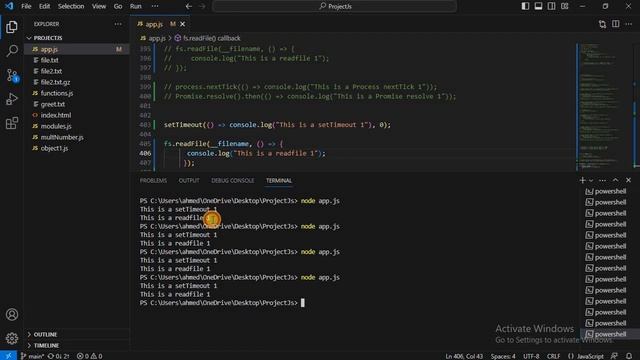Screen dimensions: 640x360
Task: Go forward with navigation arrow
Action: pos(202,6)
